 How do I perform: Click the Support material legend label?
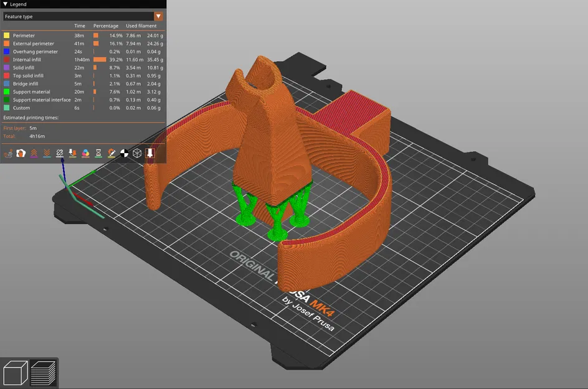(32, 92)
